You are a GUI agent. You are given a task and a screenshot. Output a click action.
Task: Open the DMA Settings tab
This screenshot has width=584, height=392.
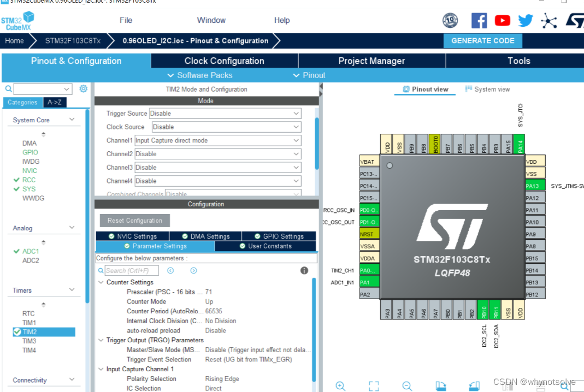[205, 236]
